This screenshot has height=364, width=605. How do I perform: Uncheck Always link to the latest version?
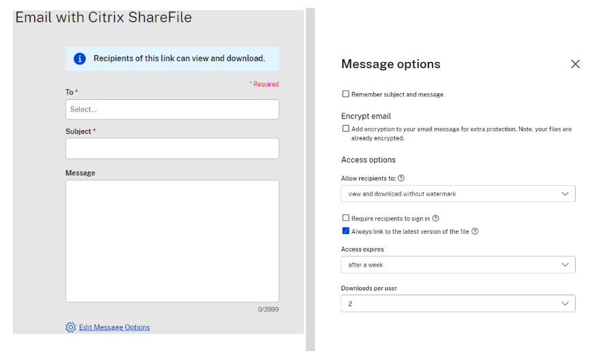[345, 231]
